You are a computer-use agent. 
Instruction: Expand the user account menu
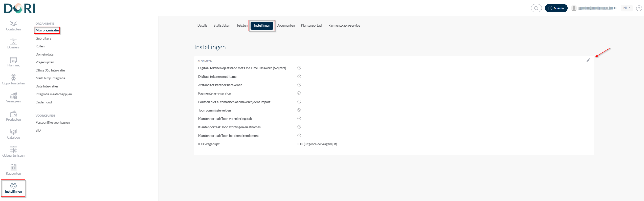click(593, 8)
